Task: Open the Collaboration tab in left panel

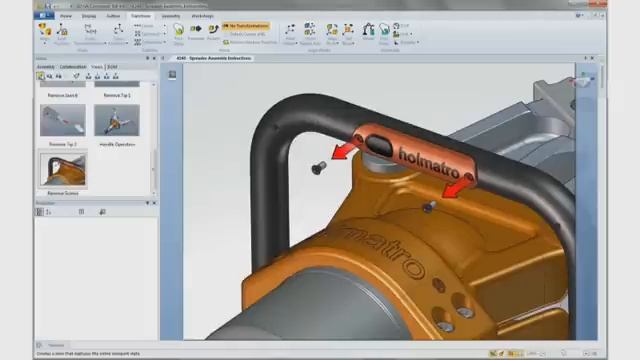Action: click(73, 67)
